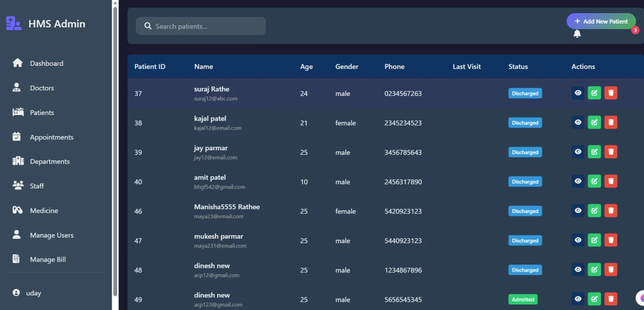Click phone number 2456317890
Image resolution: width=644 pixels, height=310 pixels.
403,182
